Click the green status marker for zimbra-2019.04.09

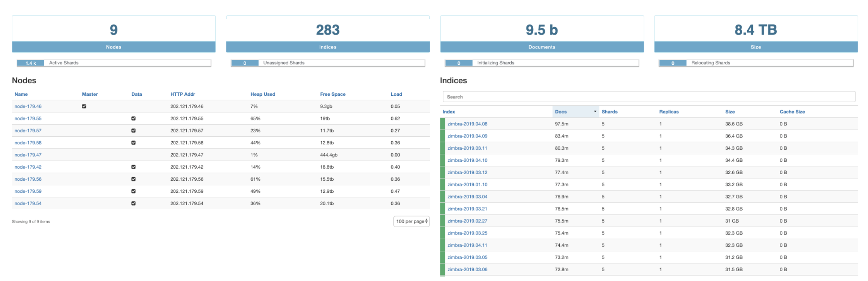point(442,136)
